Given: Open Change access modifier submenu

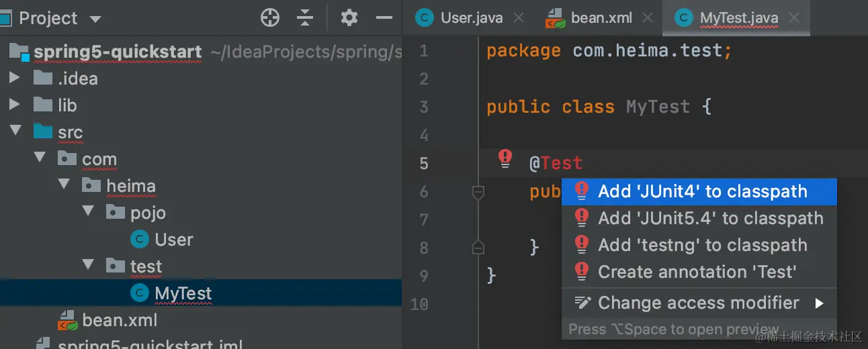Looking at the screenshot, I should 699,303.
